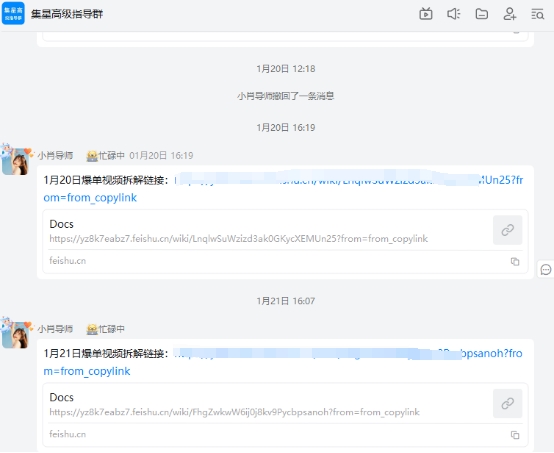
Task: Click 小肖导师 avatar on the January 20 message
Action: coord(16,160)
